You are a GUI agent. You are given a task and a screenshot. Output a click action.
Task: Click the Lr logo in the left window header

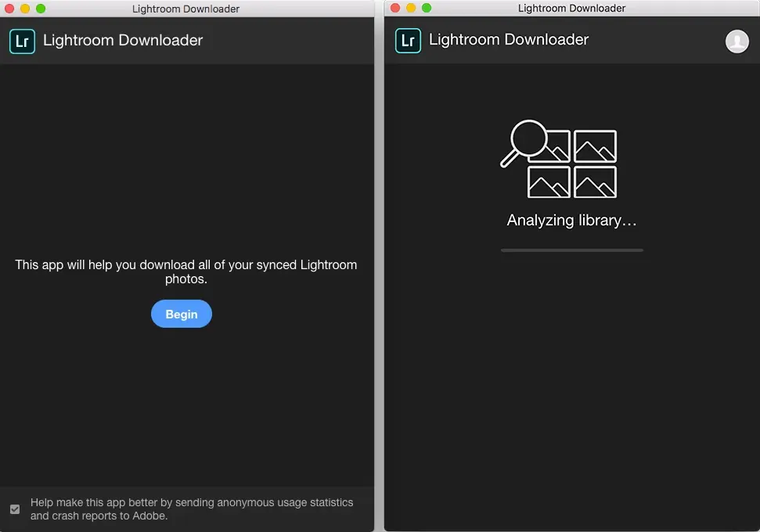point(22,41)
